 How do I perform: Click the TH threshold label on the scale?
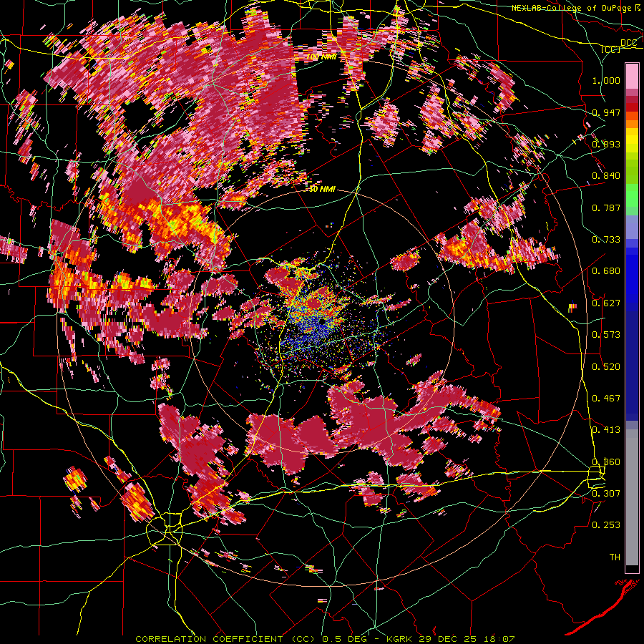(x=615, y=557)
